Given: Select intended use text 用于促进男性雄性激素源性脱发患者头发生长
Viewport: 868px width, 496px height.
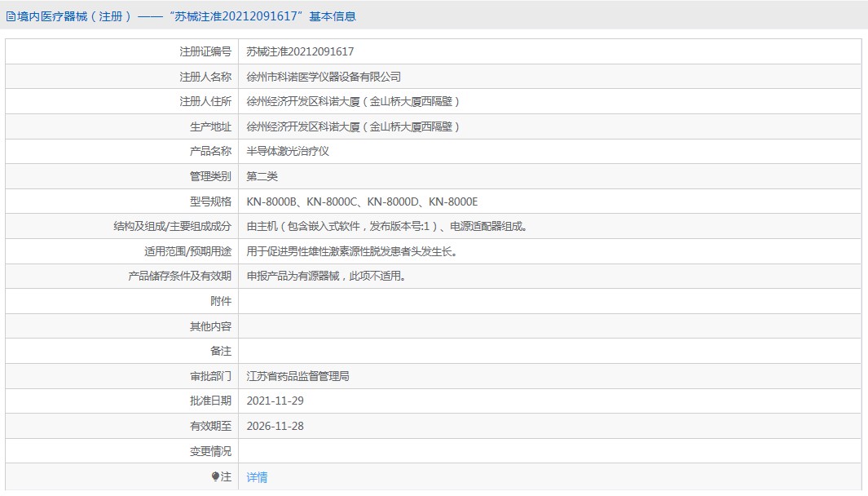Looking at the screenshot, I should [352, 251].
